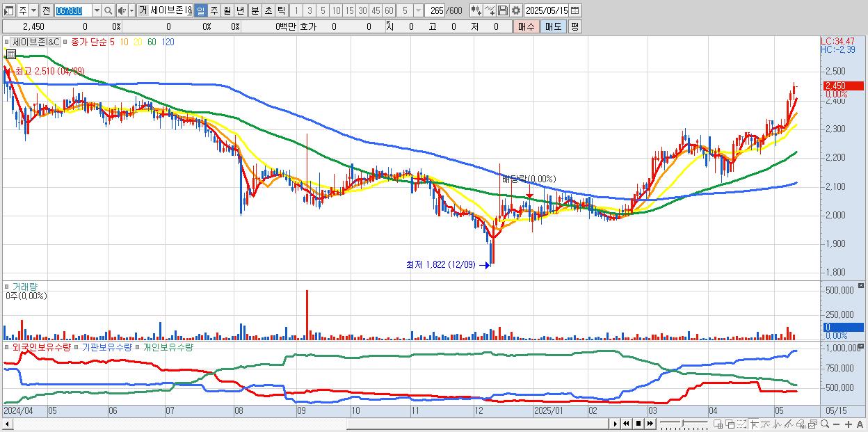Click the 전 button in top toolbar
868x432 pixels.
(46, 10)
